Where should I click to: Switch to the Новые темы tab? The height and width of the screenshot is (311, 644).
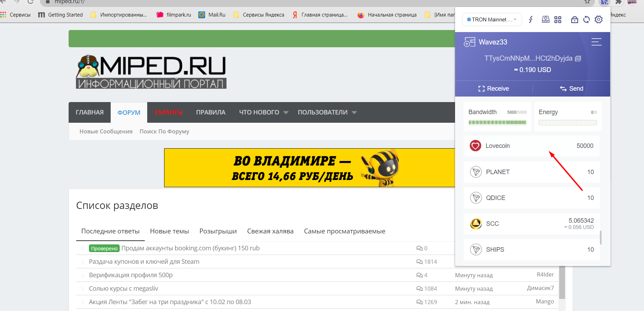click(x=170, y=231)
